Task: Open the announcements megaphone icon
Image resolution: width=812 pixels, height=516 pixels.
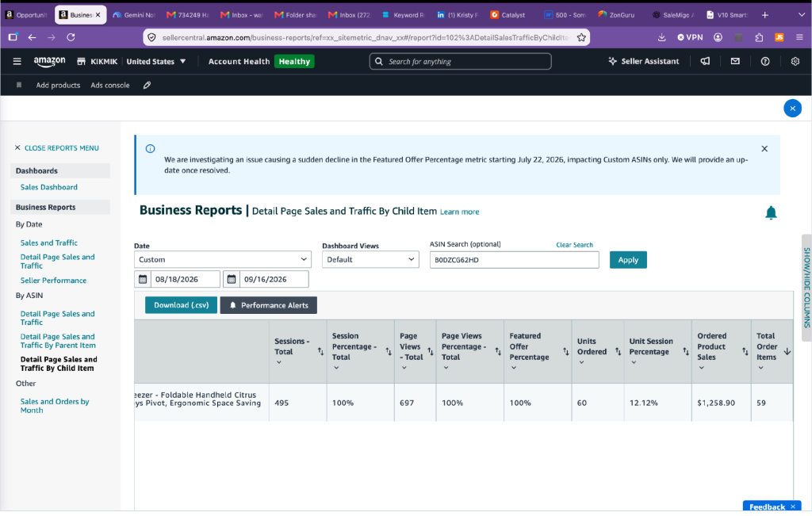Action: [705, 61]
